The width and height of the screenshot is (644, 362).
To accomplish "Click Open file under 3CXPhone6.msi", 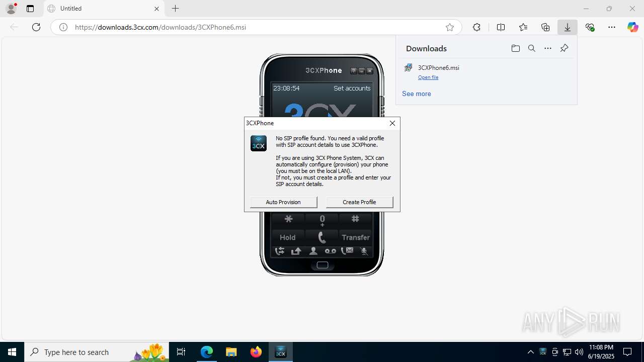I will pyautogui.click(x=428, y=77).
